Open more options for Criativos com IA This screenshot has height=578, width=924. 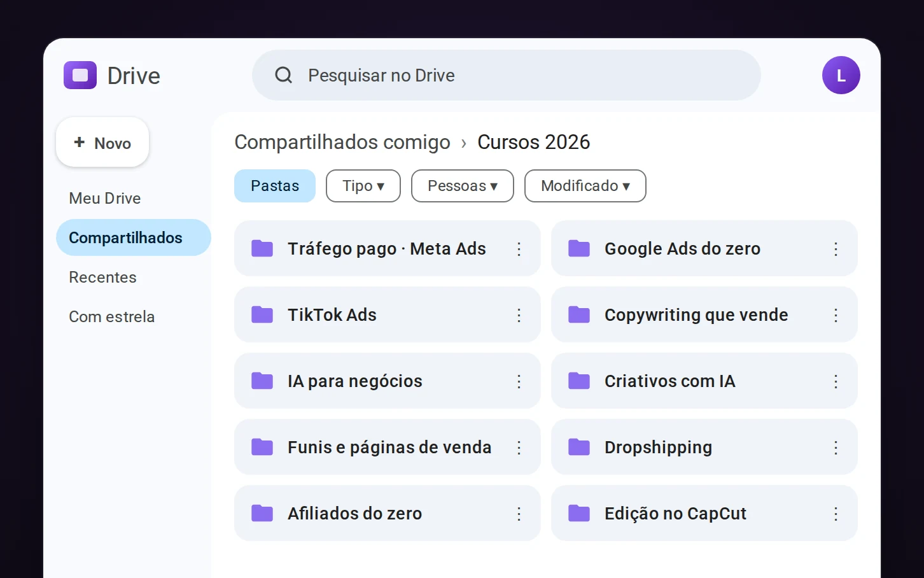tap(836, 381)
